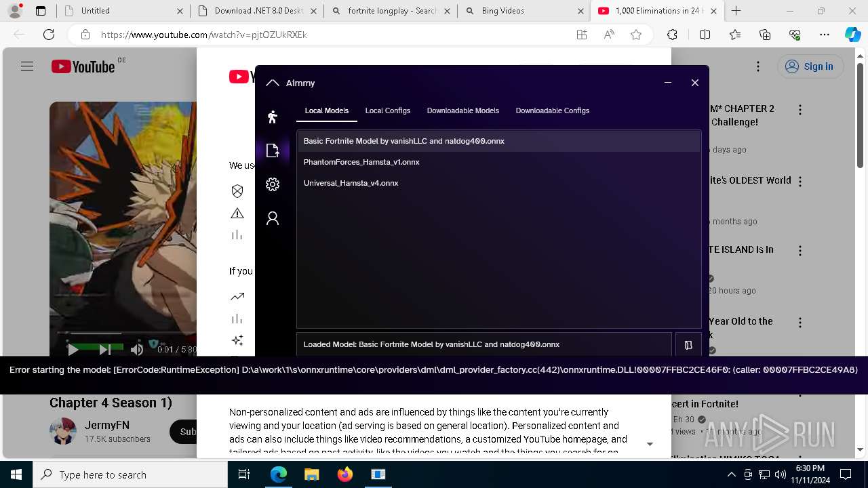Switch to the Local Configs tab
Image resolution: width=868 pixels, height=488 pixels.
388,110
